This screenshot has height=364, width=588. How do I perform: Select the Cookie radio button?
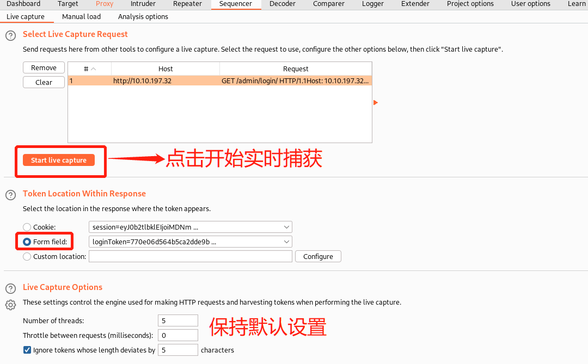[27, 227]
